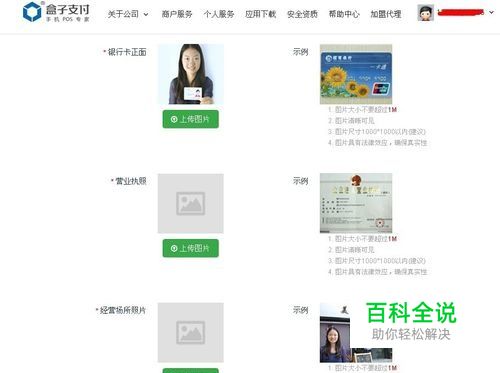Upload image for 银行卡正面
Screen dimensions: 500x373
coord(191,119)
